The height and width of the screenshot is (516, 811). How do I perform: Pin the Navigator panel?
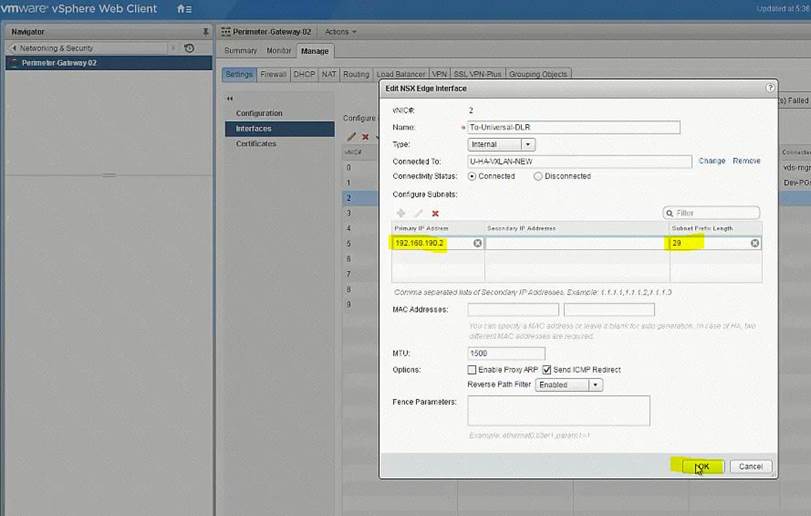coord(205,31)
